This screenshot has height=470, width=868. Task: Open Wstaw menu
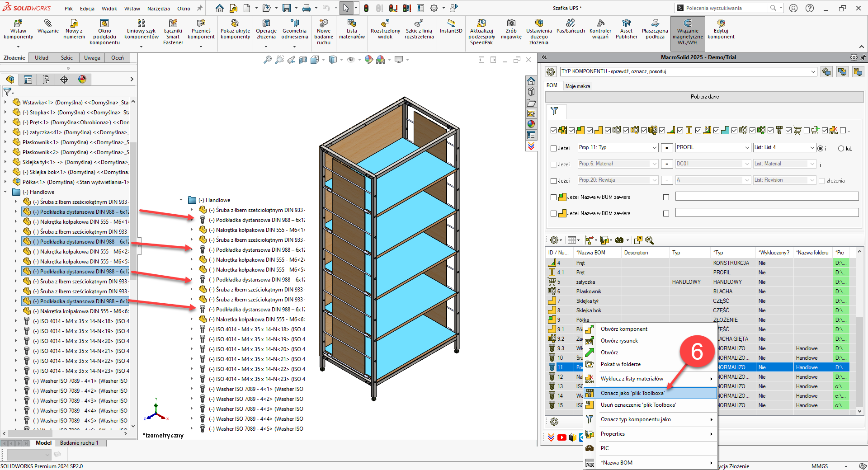click(x=132, y=8)
